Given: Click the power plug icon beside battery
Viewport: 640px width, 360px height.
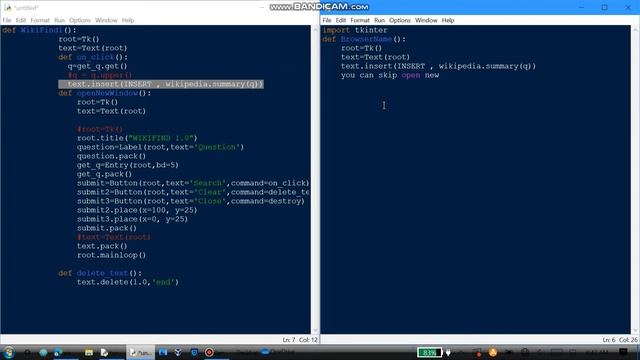Looking at the screenshot, I should coord(448,352).
